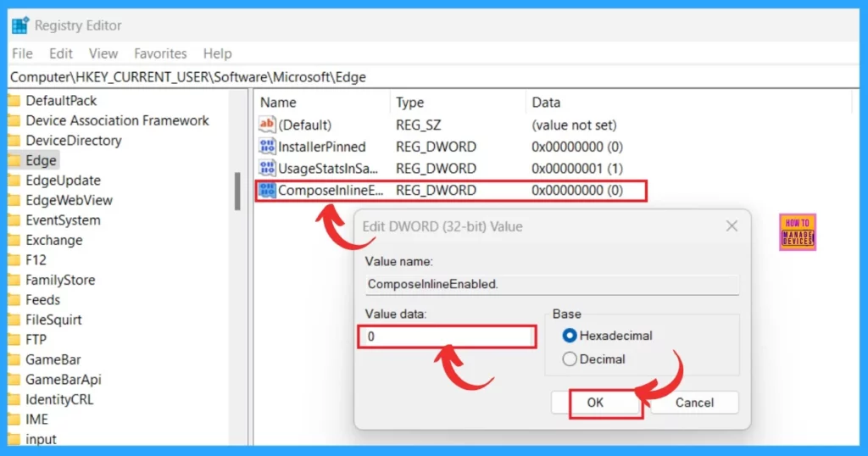Select the EdgeUpdate key label
The width and height of the screenshot is (868, 456).
point(63,181)
